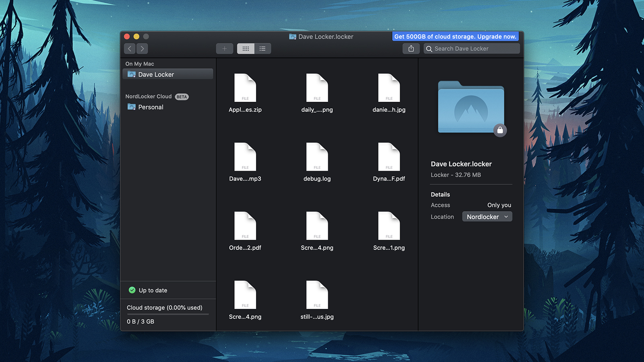Screen dimensions: 644x362
Task: Select the Orde...2.pdf file icon
Action: pos(245,226)
